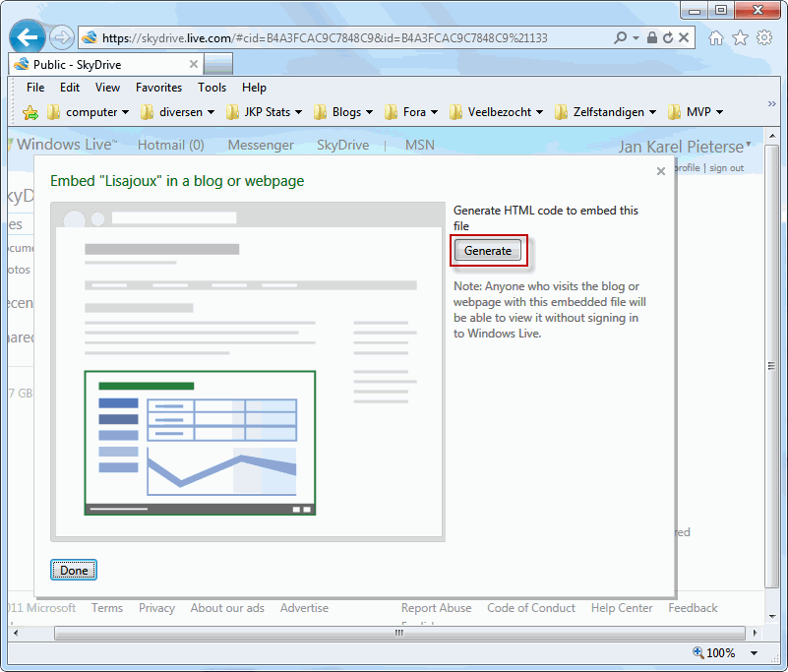Click the Done button
Screen dimensions: 788x672
pyautogui.click(x=74, y=570)
